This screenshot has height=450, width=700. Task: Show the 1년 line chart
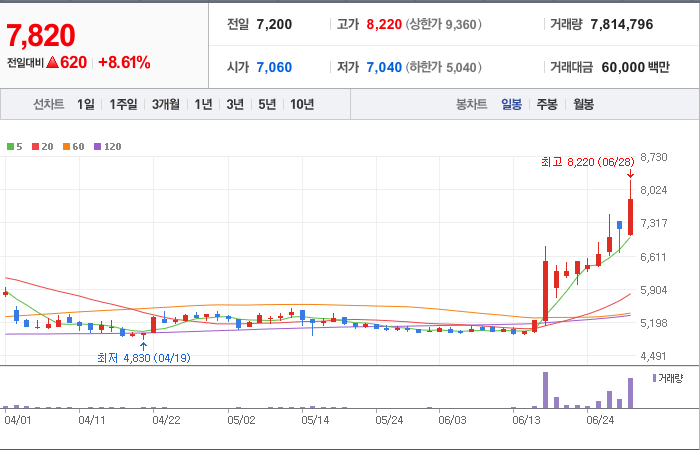(x=203, y=104)
